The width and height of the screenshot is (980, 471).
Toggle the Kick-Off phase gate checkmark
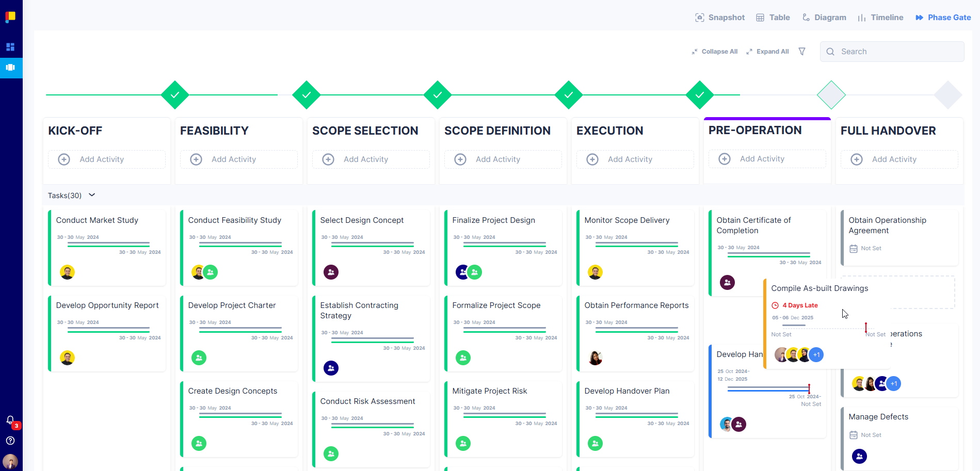point(175,95)
